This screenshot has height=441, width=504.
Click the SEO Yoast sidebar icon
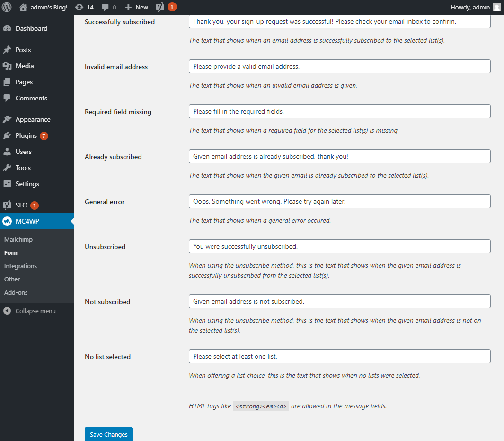7,205
